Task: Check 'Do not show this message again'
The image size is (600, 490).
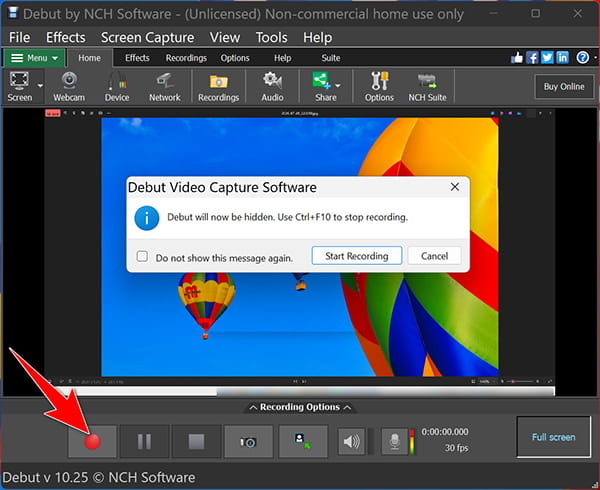Action: tap(142, 256)
